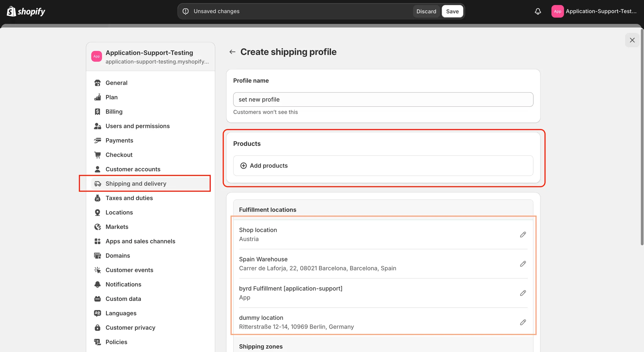Discard the unsaved changes
The image size is (644, 352).
[426, 11]
